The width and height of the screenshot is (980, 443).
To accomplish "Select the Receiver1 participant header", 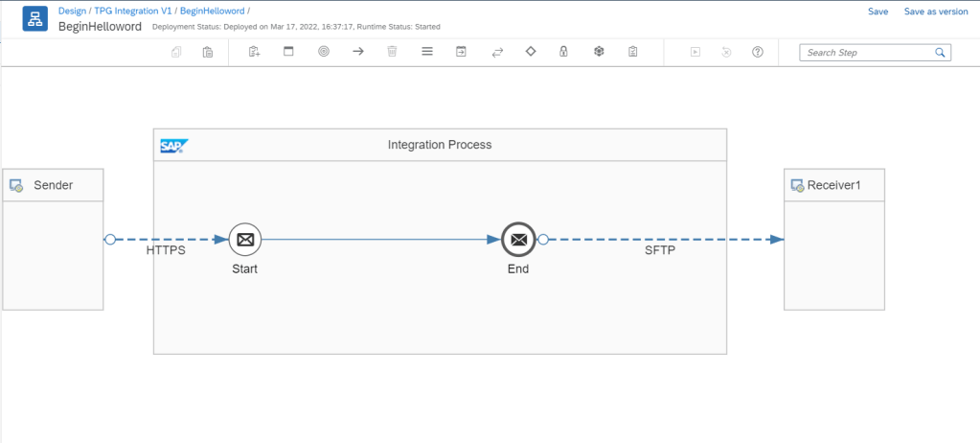I will click(x=834, y=185).
